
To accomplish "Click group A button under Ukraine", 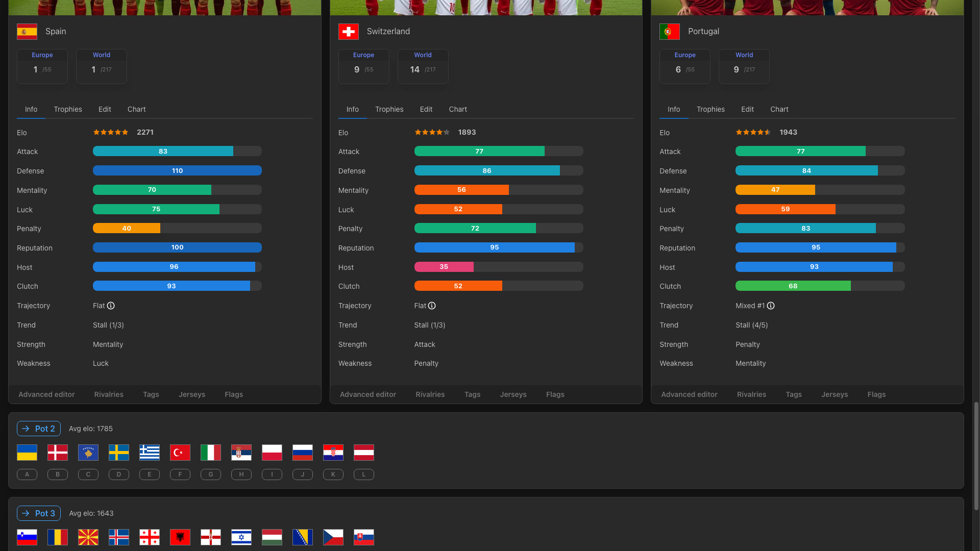I will [27, 474].
